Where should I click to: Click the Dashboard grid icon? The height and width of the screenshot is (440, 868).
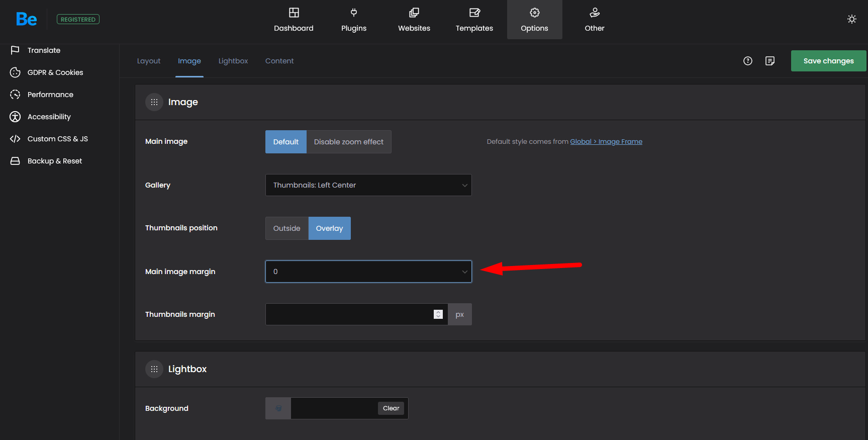294,13
